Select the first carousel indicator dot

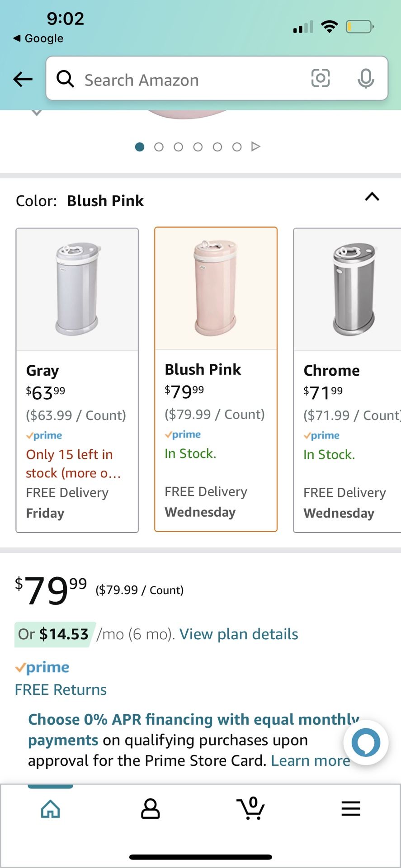(x=140, y=146)
